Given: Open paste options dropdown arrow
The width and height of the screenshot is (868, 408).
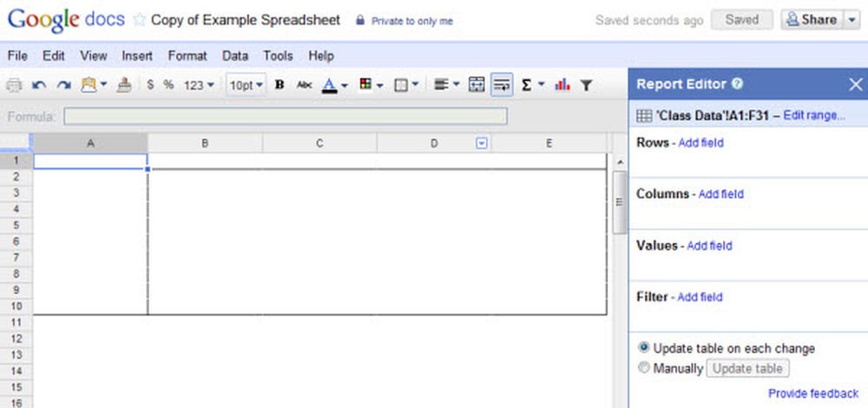Looking at the screenshot, I should point(103,85).
